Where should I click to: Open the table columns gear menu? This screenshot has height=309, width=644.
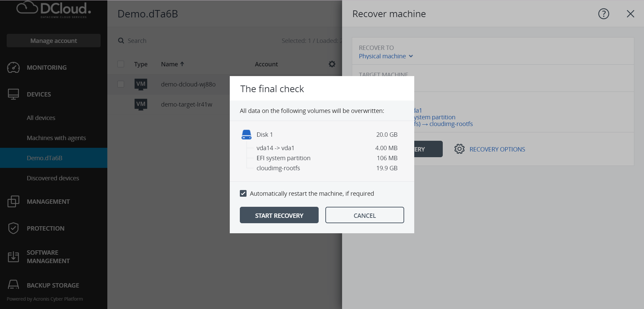[x=332, y=64]
